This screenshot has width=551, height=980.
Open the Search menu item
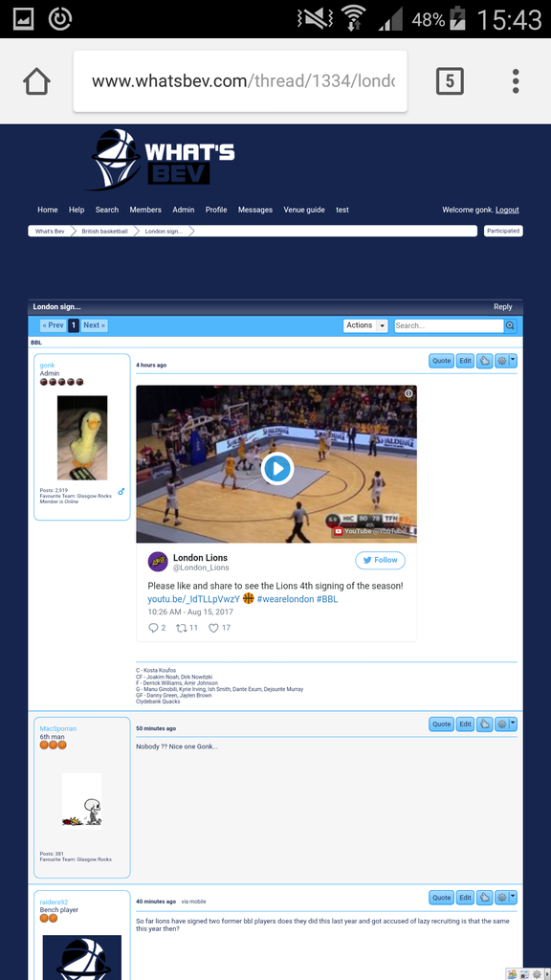tap(107, 210)
